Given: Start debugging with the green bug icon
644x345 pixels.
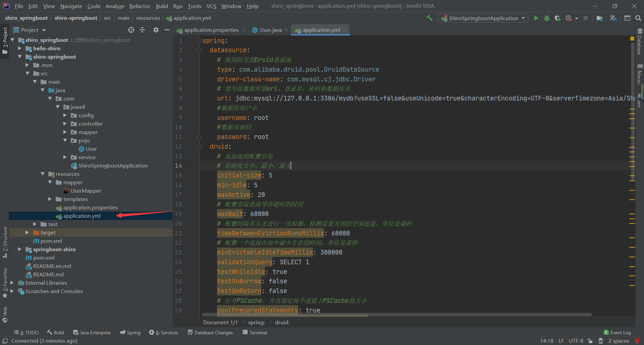Looking at the screenshot, I should pyautogui.click(x=547, y=18).
